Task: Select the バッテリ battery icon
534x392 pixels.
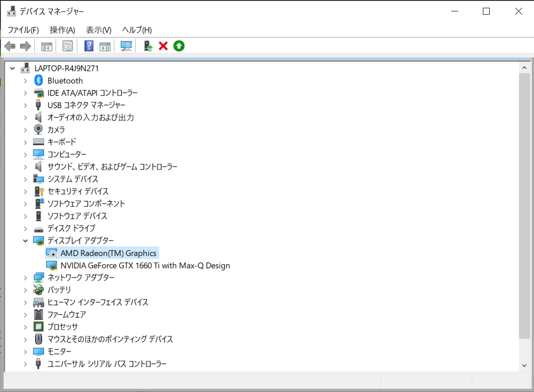Action: coord(38,290)
